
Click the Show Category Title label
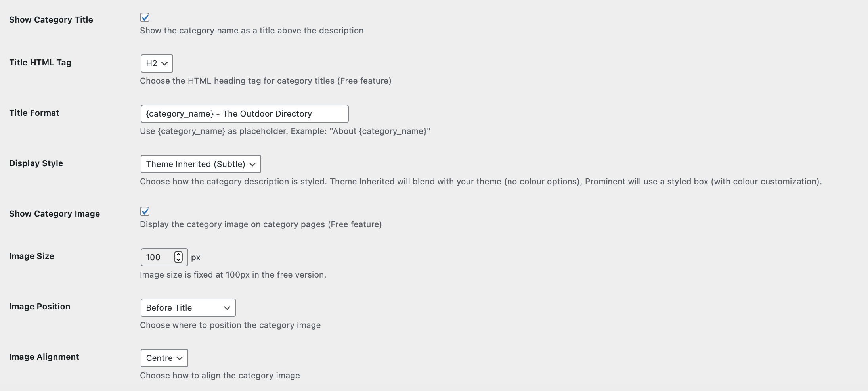click(x=51, y=19)
